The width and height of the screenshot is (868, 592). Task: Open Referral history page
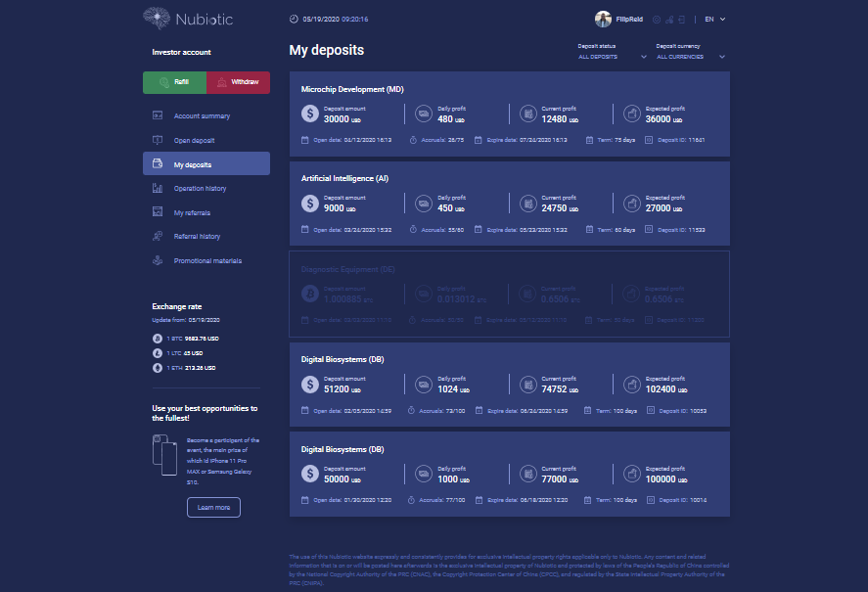197,237
